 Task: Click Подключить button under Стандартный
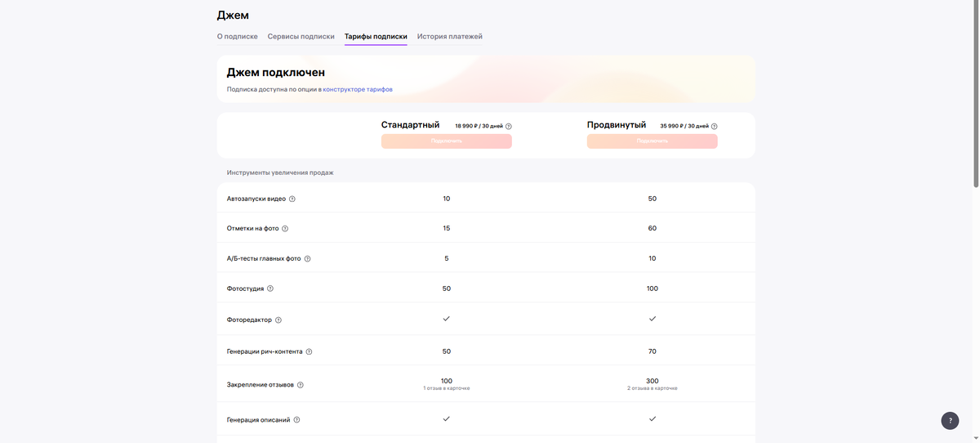click(447, 141)
